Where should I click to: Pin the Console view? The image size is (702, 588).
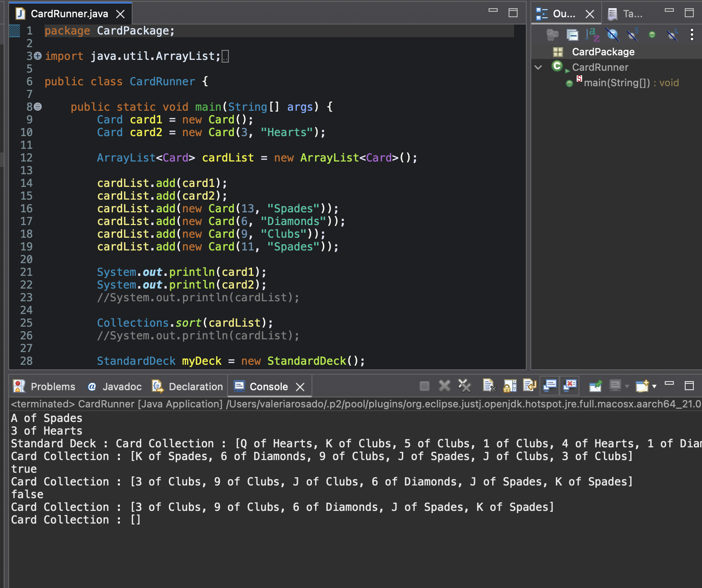click(x=595, y=386)
